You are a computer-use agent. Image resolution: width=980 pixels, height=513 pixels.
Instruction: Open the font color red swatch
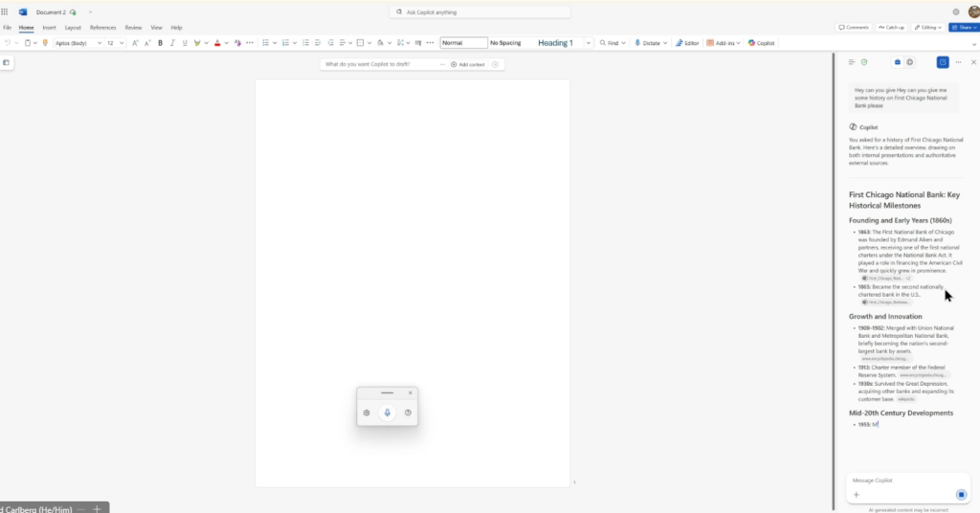point(216,43)
